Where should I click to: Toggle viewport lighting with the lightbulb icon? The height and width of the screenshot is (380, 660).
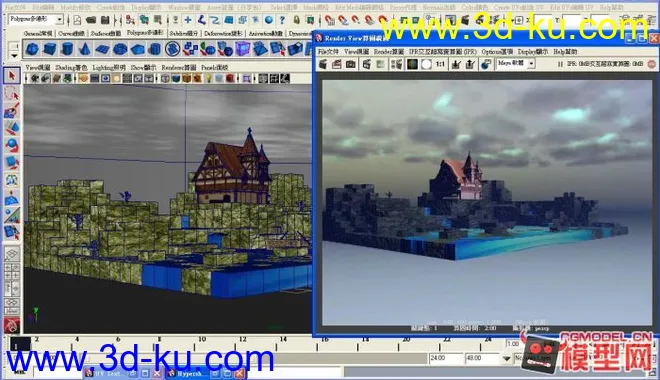(208, 78)
